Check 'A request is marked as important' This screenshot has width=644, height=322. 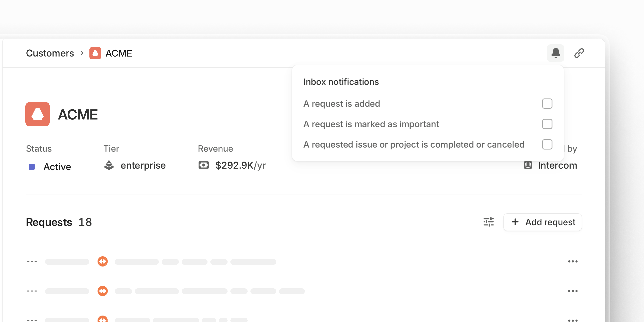(x=548, y=124)
